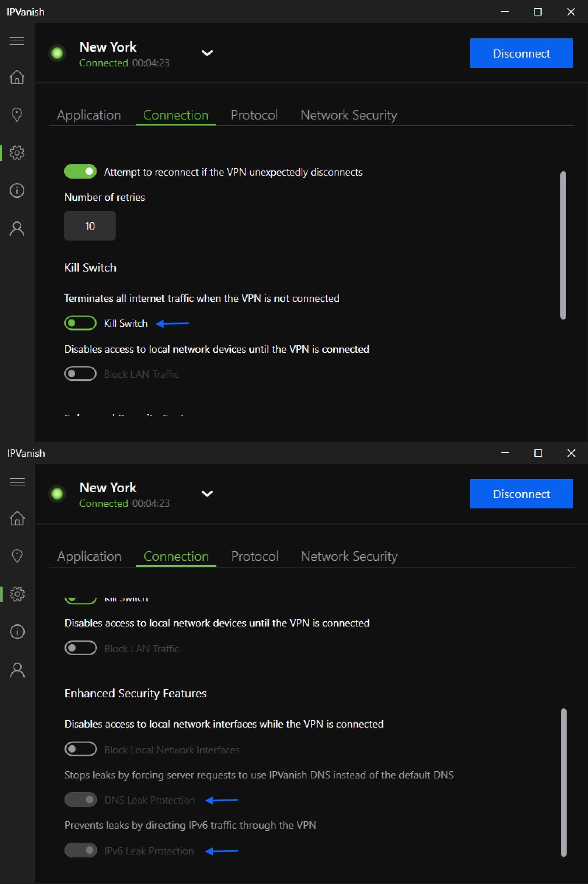Select the Connection tab in the upper window
Image resolution: width=588 pixels, height=884 pixels.
click(x=175, y=115)
